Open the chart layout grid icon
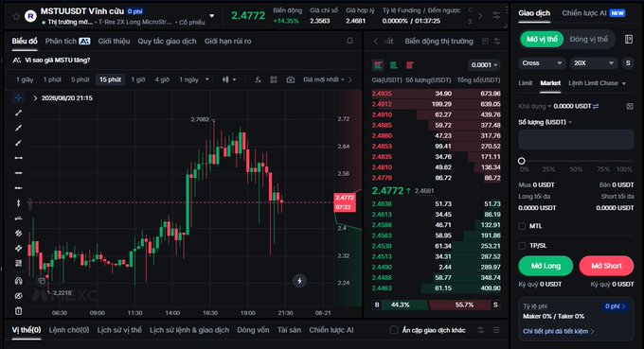This screenshot has height=349, width=644. [274, 79]
